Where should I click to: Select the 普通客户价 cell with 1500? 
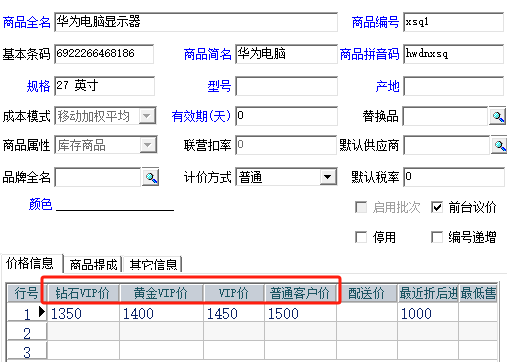point(300,313)
